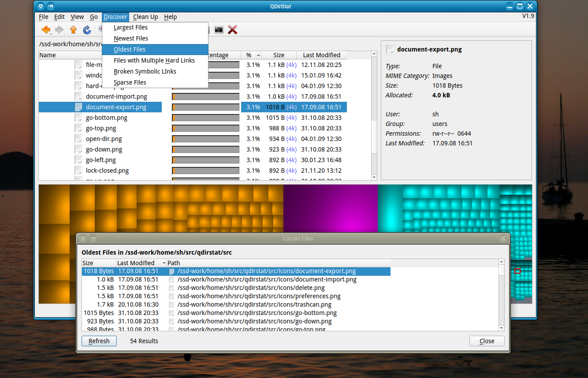
Task: Choose Newest Files from Discover menu
Action: (155, 38)
